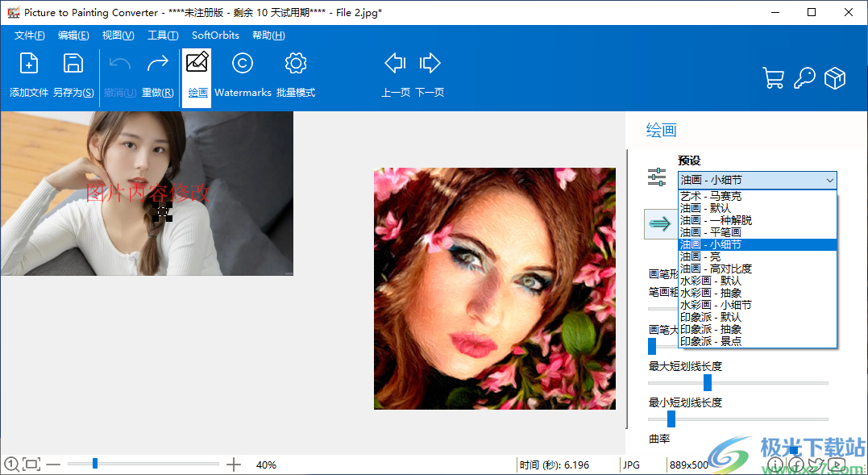
Task: Click the 时间 (秒): 6.196 status text
Action: 554,465
